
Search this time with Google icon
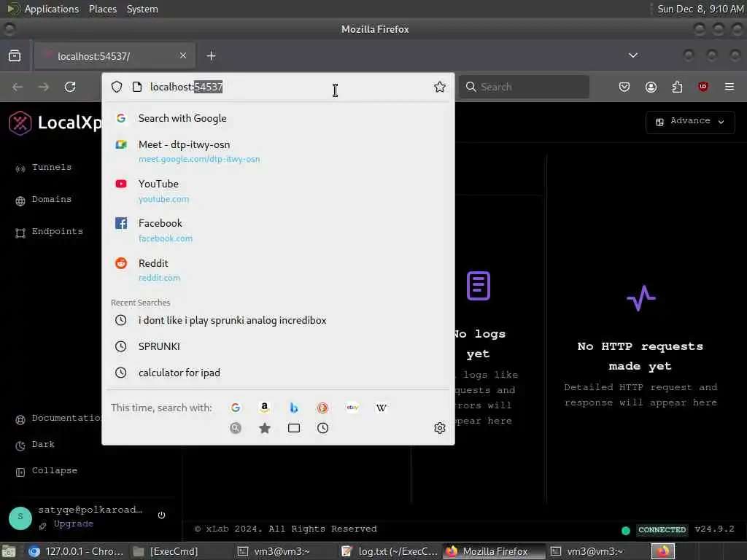click(236, 408)
